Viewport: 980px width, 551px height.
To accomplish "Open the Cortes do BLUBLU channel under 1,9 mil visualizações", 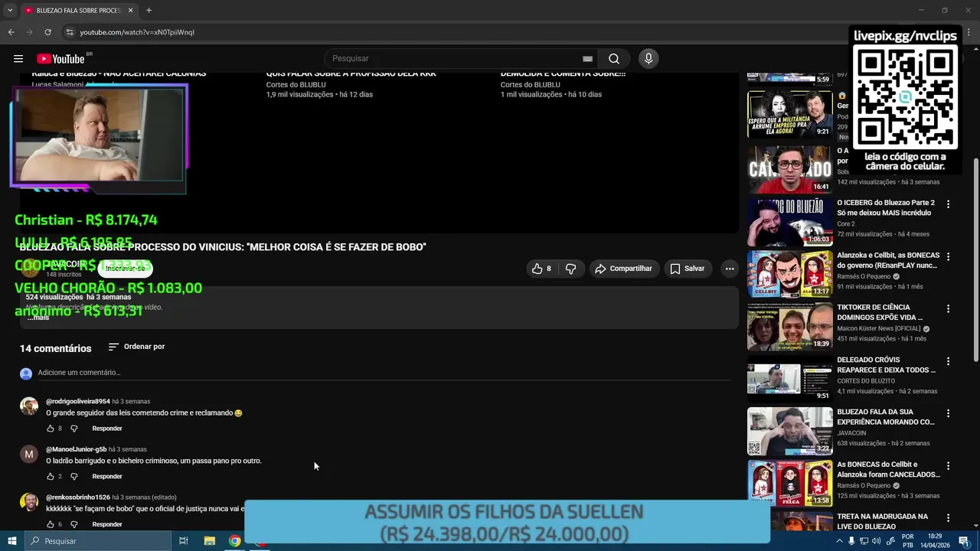I will (296, 85).
